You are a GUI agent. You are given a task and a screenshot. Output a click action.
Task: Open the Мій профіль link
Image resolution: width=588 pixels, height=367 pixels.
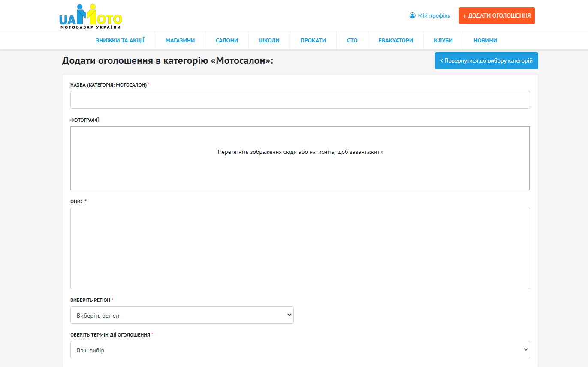pyautogui.click(x=434, y=16)
